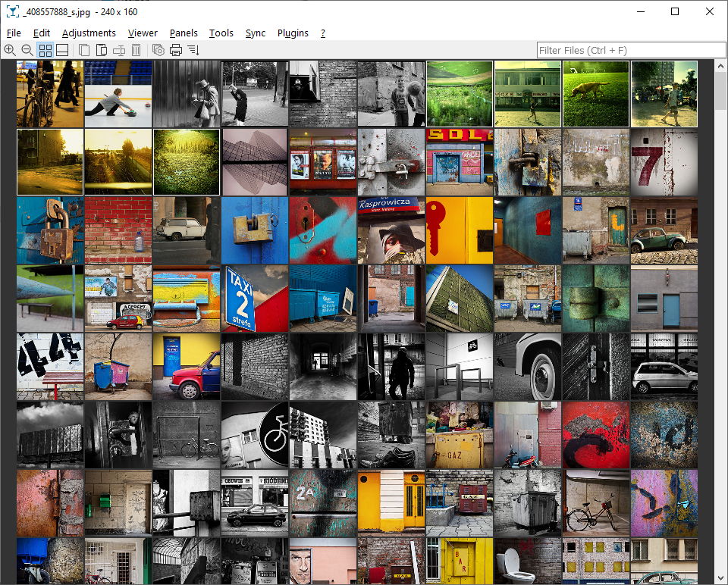Screen dimensions: 728x585
Task: Switch to thumbnail grid view
Action: [45, 50]
